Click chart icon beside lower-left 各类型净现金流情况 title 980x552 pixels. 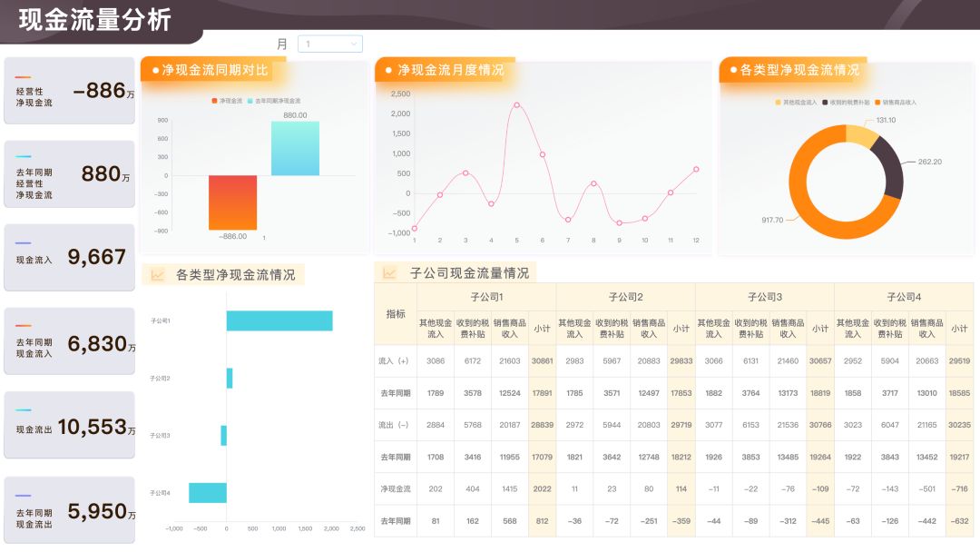(157, 274)
